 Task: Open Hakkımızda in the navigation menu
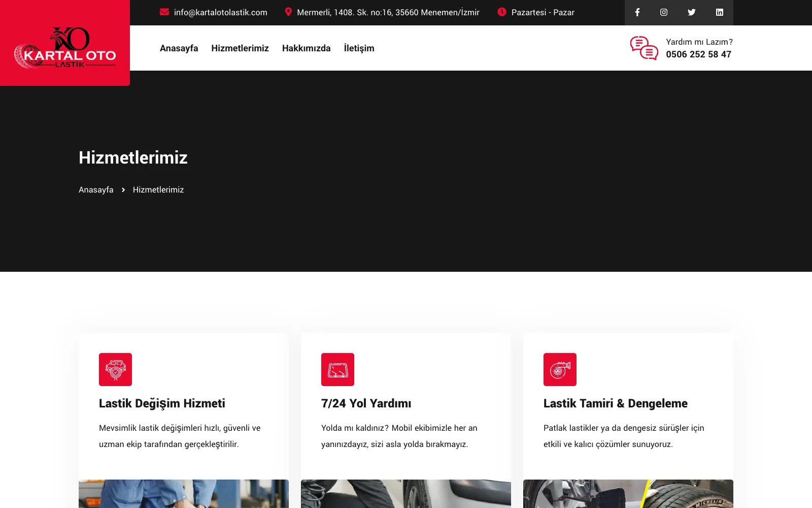tap(306, 48)
